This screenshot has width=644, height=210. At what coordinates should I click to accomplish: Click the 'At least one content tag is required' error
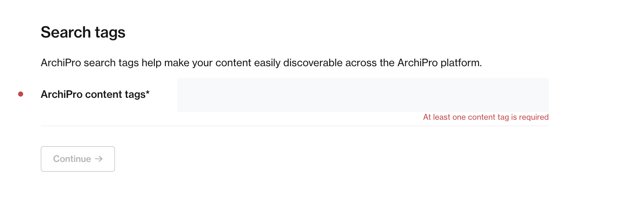(486, 117)
